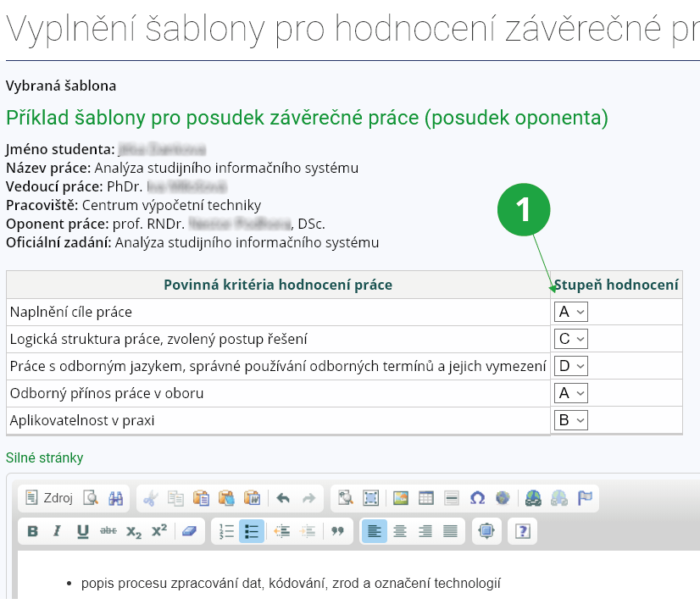Viewport: 700px width, 604px height.
Task: Toggle numbered list formatting
Action: pos(226,531)
